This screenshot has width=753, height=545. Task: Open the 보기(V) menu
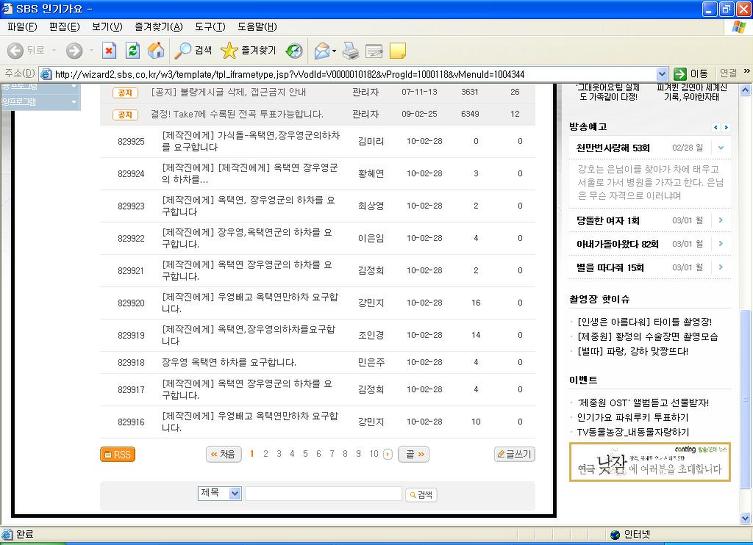107,27
